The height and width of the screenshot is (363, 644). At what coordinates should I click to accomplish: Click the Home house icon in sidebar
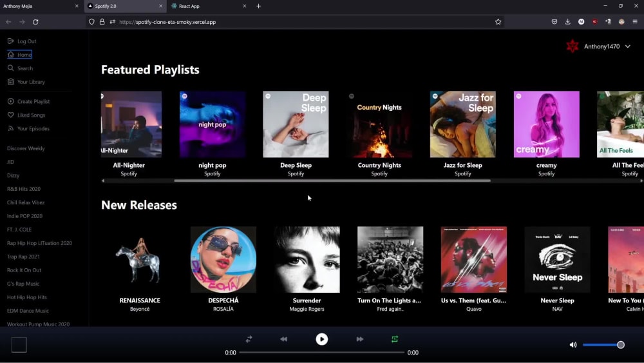coord(11,54)
